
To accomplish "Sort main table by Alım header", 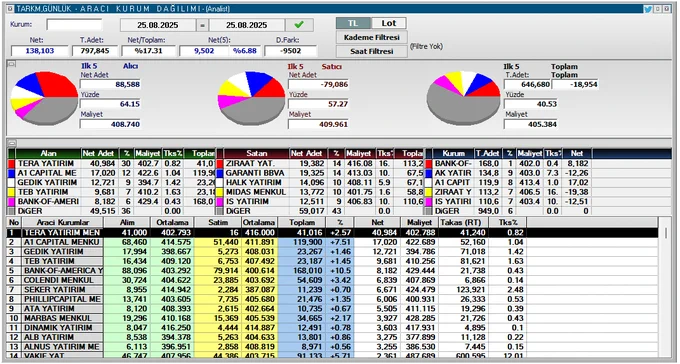I will pos(128,223).
